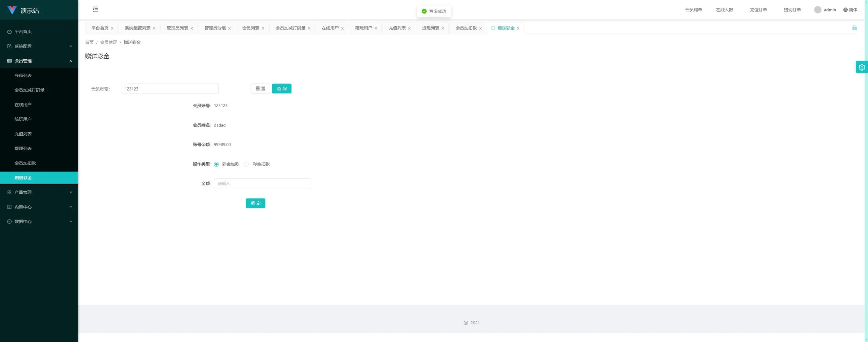Close the 会员加减打码量 tab
The image size is (868, 342).
pos(309,28)
